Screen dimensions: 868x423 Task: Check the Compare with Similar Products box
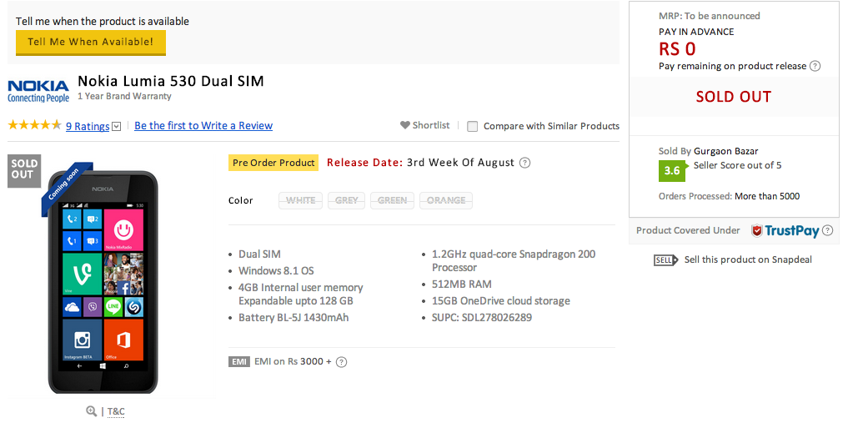click(473, 127)
